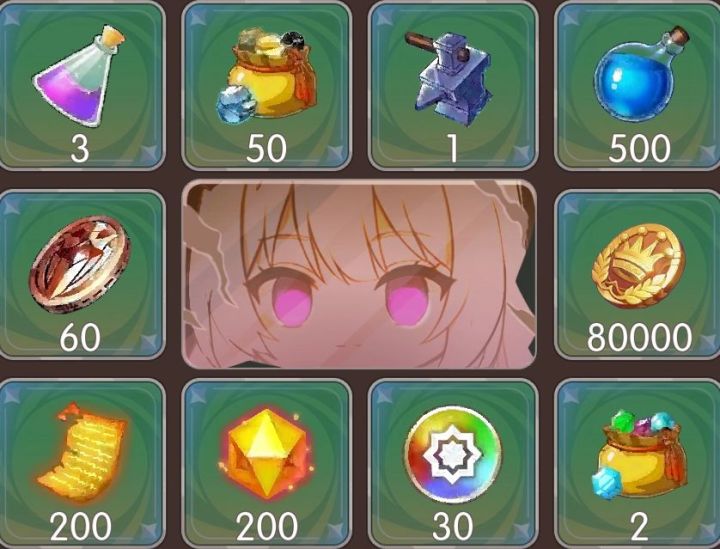
Task: Click the orange glowing crystal gem
Action: pyautogui.click(x=266, y=454)
